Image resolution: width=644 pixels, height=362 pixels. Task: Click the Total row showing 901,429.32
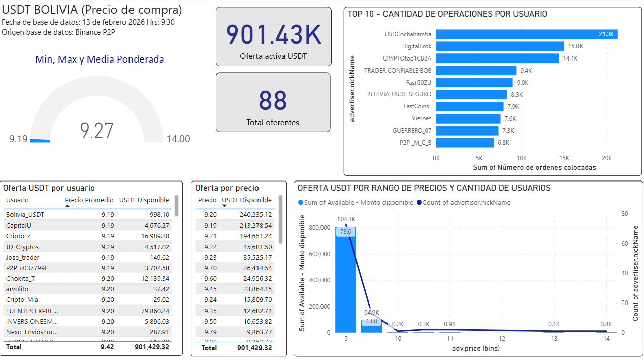pos(237,348)
